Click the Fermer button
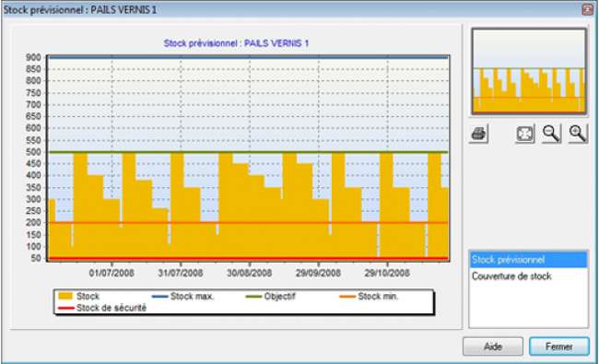Screen dimensions: 599x364 [x=558, y=346]
